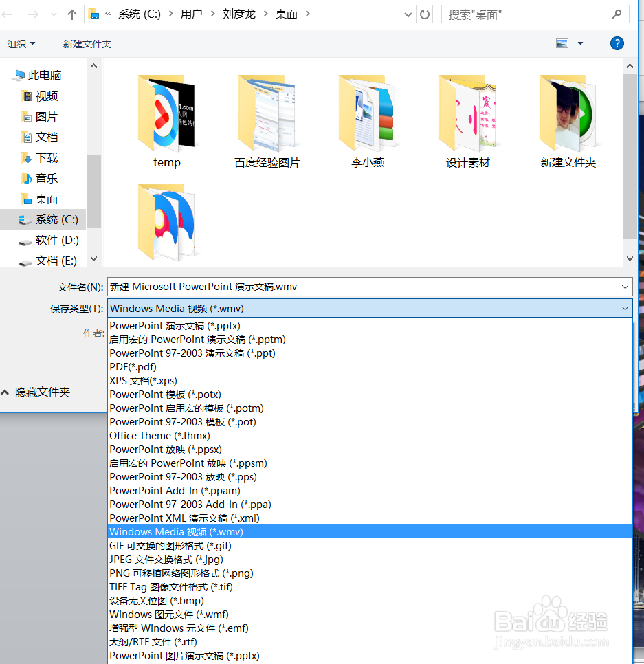Open the help question mark button
This screenshot has width=644, height=664.
(x=617, y=43)
